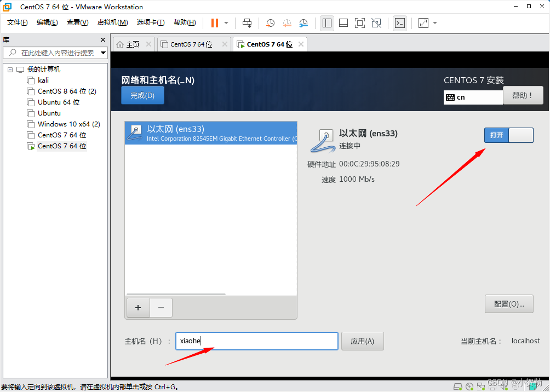Screen dimensions: 550x392
Task: Click the 1000 Mb/s speed value
Action: coord(357,179)
